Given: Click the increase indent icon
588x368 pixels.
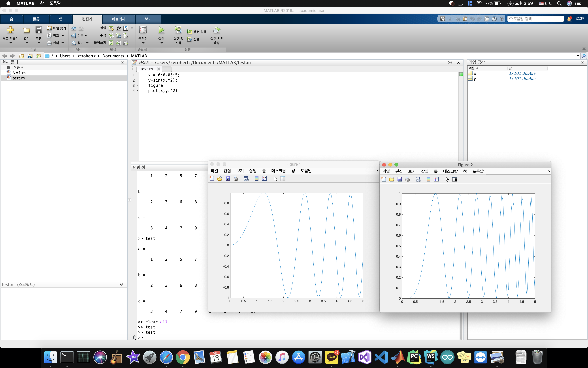Looking at the screenshot, I should [x=119, y=43].
